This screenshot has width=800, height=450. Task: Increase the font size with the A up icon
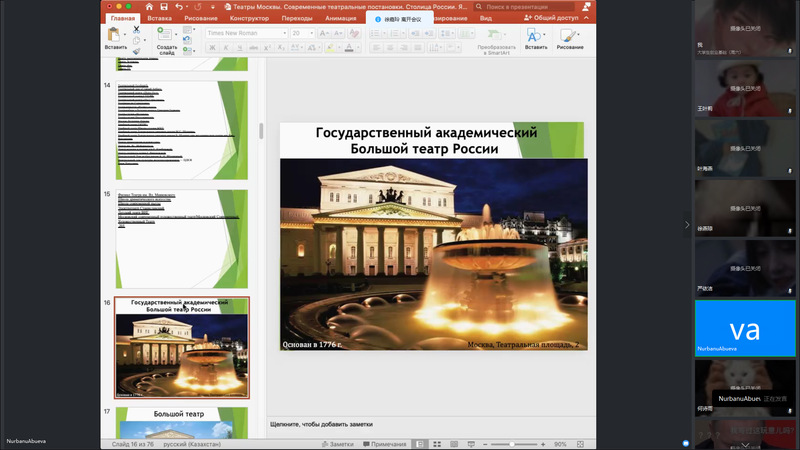pyautogui.click(x=323, y=33)
